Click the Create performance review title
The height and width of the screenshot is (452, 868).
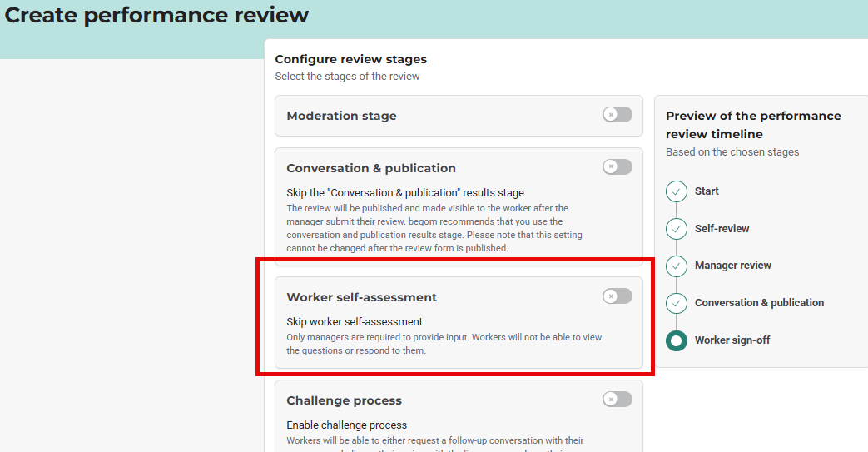(157, 15)
